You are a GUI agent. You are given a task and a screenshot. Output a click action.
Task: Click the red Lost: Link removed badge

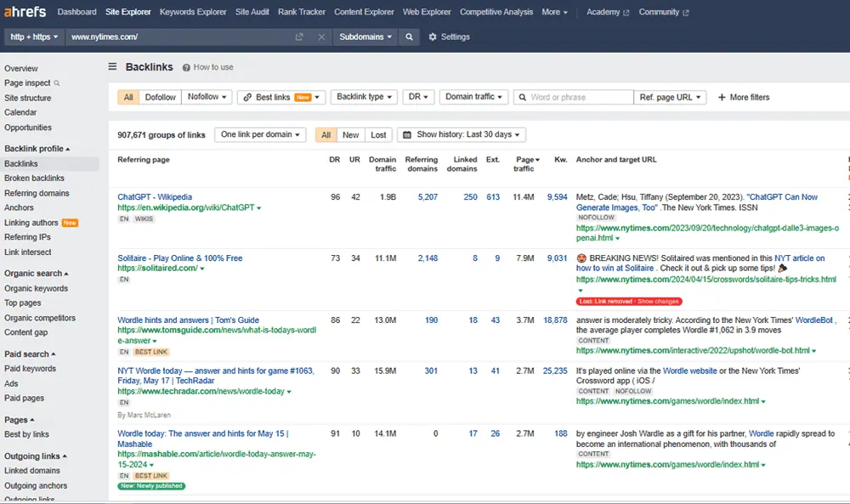coord(629,301)
